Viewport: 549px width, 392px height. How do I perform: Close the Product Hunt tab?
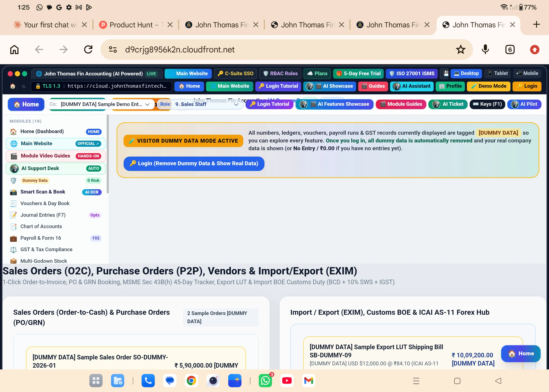[x=170, y=25]
